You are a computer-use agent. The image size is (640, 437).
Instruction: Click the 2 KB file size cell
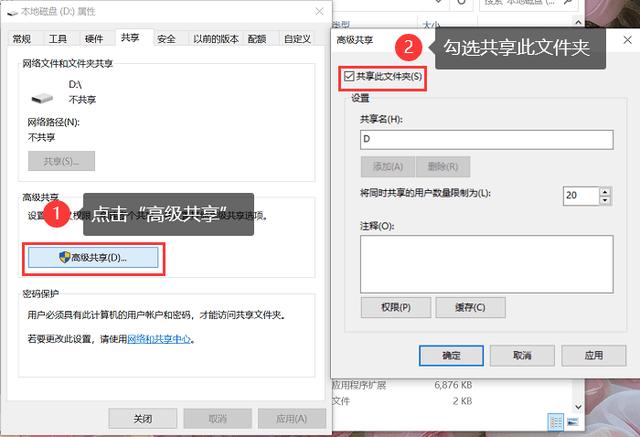(x=462, y=401)
